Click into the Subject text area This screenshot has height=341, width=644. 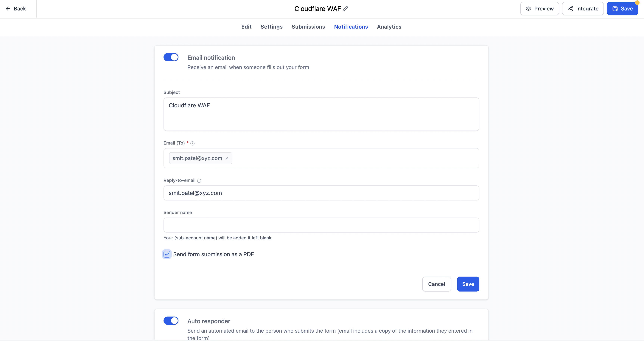point(321,114)
